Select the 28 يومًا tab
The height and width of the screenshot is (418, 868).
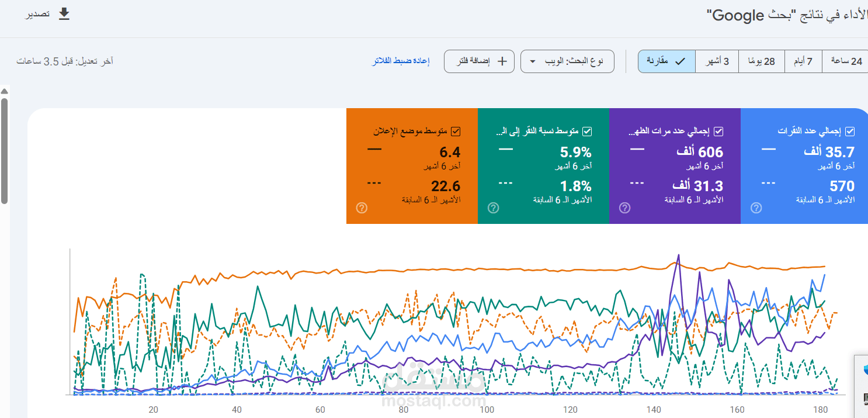[761, 61]
